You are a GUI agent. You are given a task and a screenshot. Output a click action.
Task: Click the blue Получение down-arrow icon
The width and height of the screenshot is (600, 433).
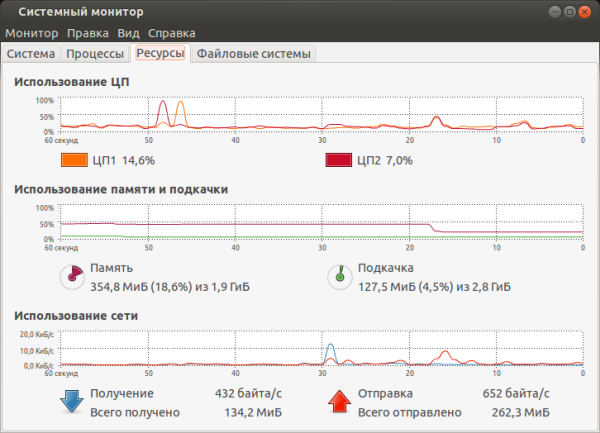(x=72, y=401)
